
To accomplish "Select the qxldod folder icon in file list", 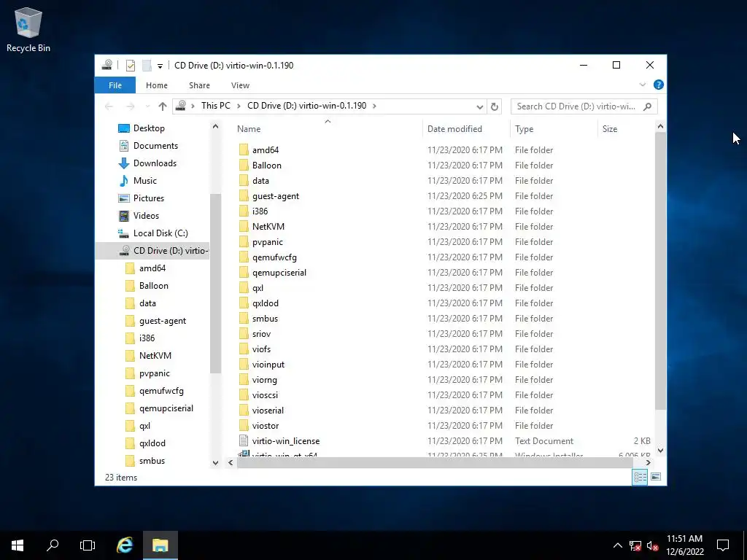I will [244, 303].
